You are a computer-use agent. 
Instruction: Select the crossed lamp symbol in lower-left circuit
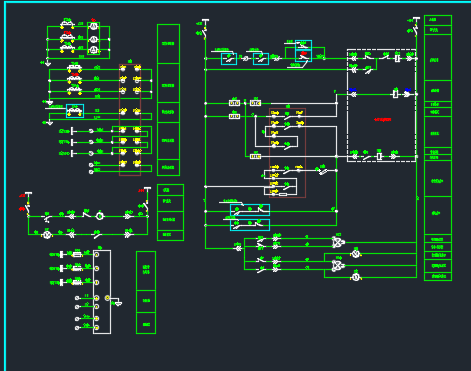[47, 235]
